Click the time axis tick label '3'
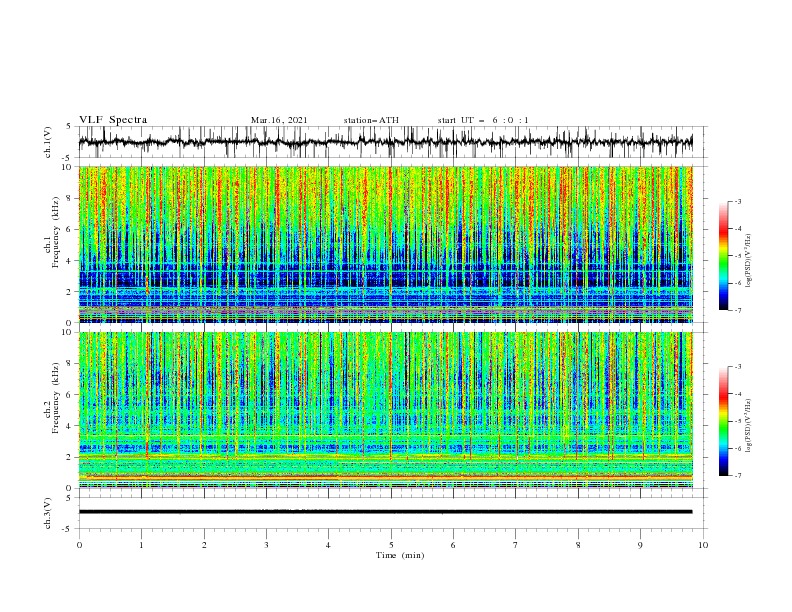 (x=266, y=545)
